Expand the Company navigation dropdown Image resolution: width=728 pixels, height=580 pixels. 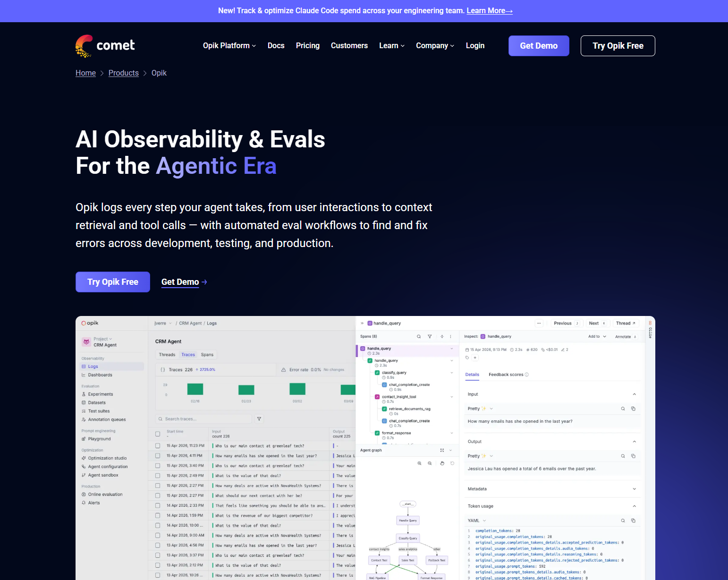point(435,46)
